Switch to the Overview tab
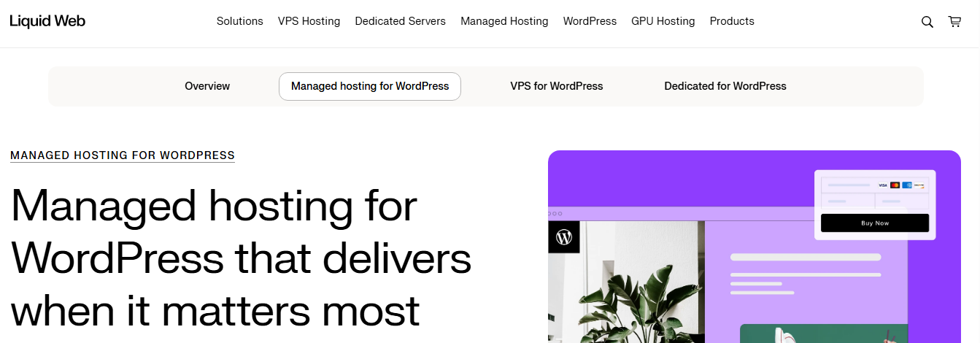This screenshot has width=980, height=343. [207, 86]
